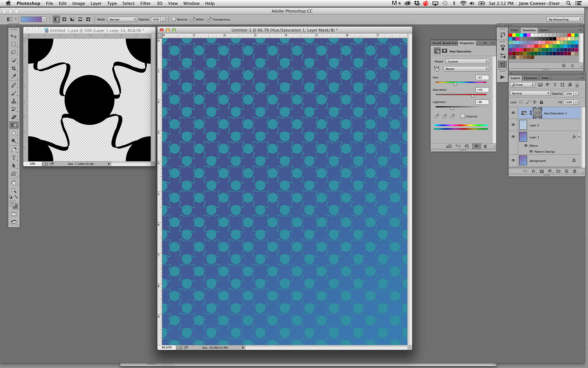
Task: Select the Zoom tool
Action: (x=14, y=191)
